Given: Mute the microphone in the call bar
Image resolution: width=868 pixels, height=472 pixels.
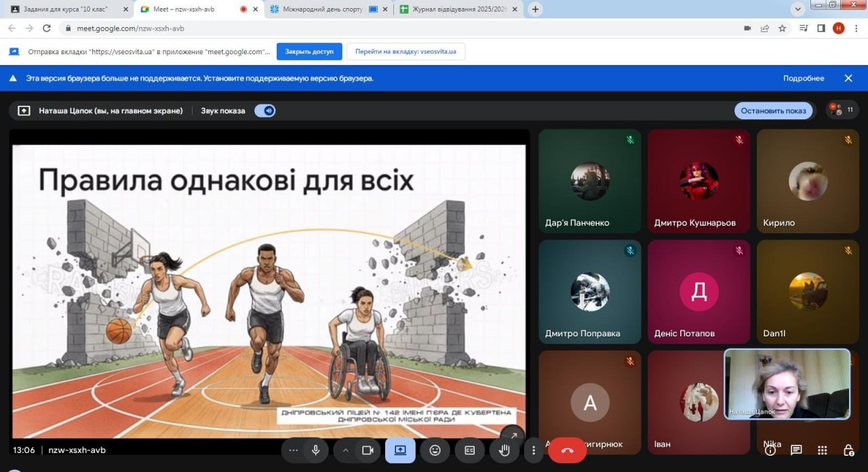Looking at the screenshot, I should pos(315,450).
